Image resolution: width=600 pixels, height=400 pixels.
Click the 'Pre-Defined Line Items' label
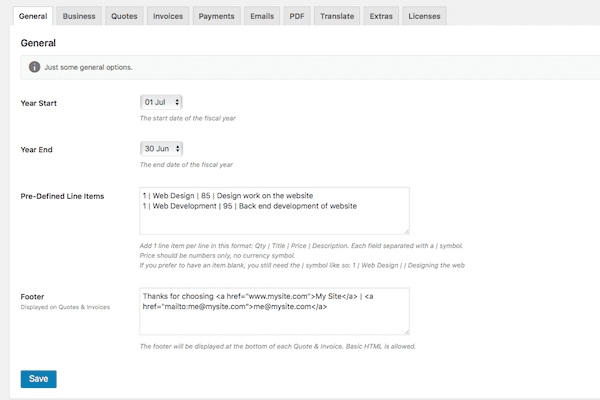[62, 196]
